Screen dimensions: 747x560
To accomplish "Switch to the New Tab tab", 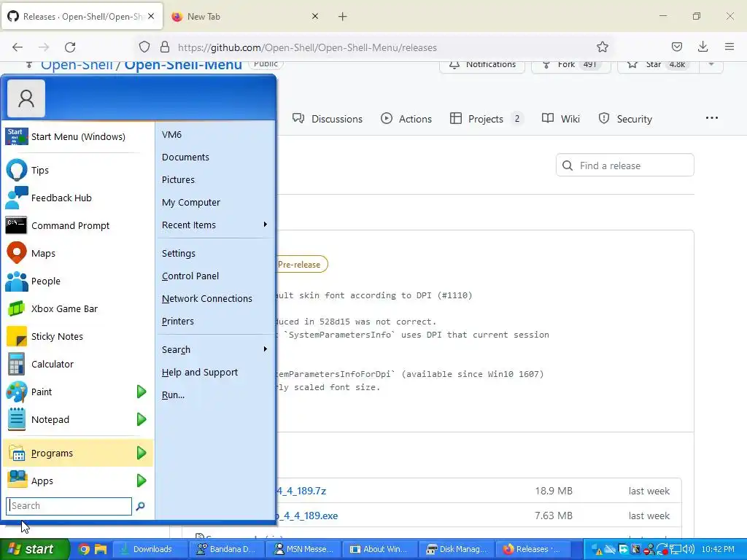I will tap(244, 17).
